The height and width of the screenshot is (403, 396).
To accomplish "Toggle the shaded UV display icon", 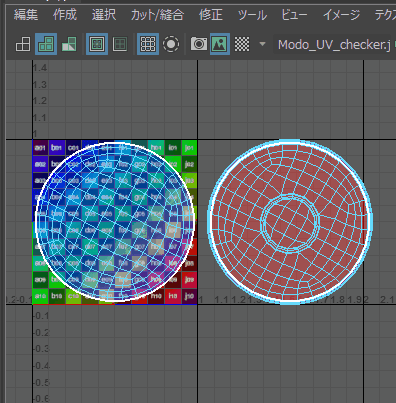I will point(46,44).
